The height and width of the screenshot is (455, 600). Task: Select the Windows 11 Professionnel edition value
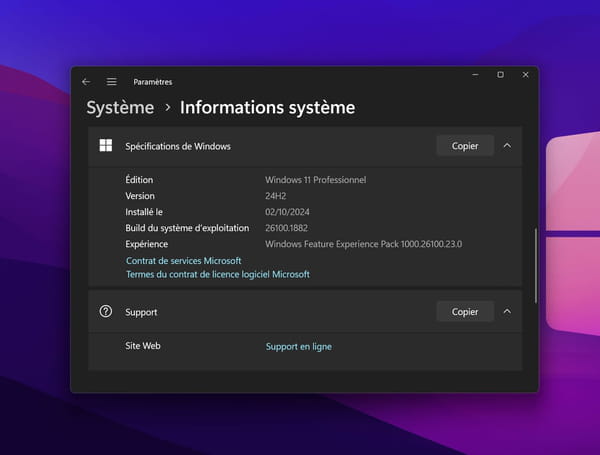[316, 180]
